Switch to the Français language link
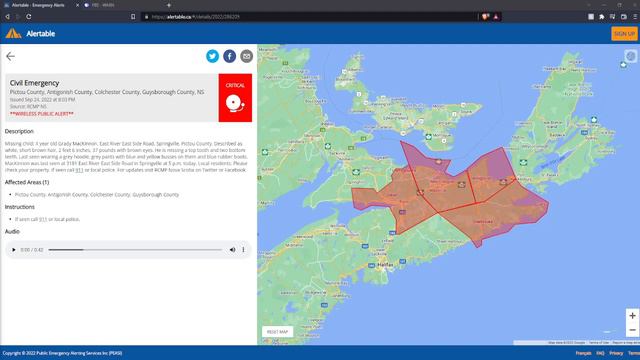The width and height of the screenshot is (640, 360). 583,353
